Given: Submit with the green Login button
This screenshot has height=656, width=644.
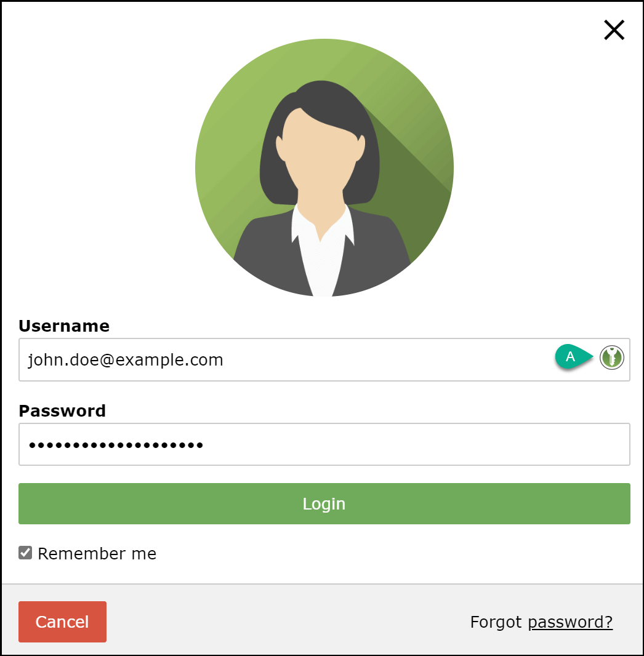Looking at the screenshot, I should pyautogui.click(x=324, y=504).
